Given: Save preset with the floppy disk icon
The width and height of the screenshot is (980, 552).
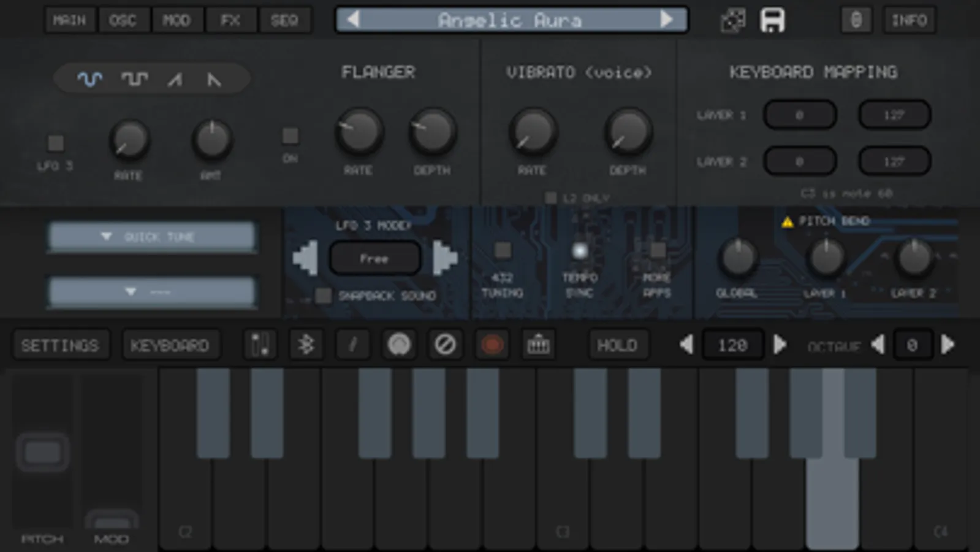Looking at the screenshot, I should (x=772, y=20).
